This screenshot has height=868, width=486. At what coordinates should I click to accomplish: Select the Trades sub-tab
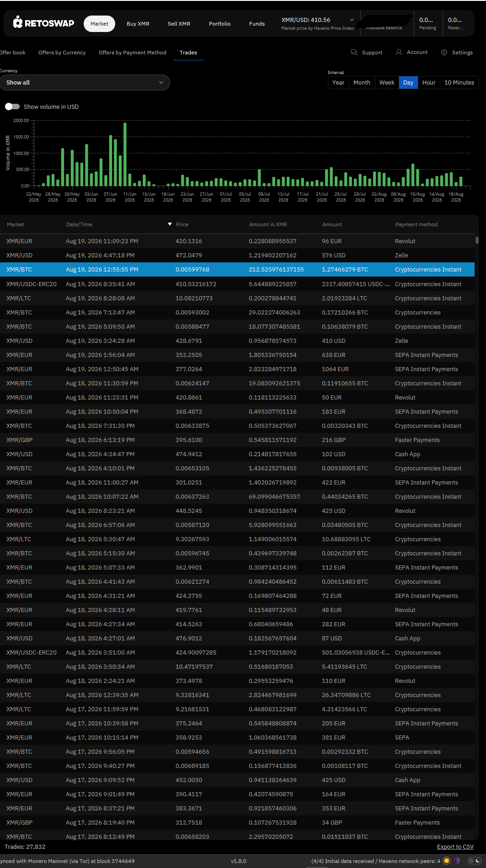tap(188, 53)
